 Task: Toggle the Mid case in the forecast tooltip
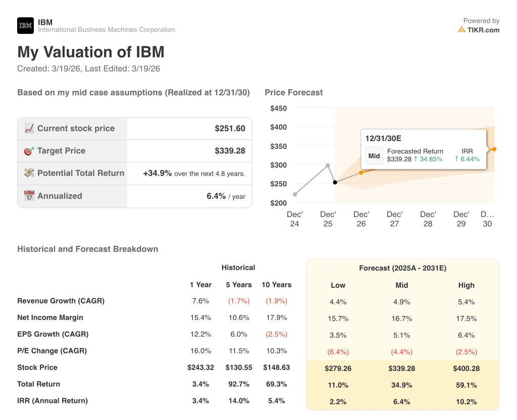coord(374,156)
